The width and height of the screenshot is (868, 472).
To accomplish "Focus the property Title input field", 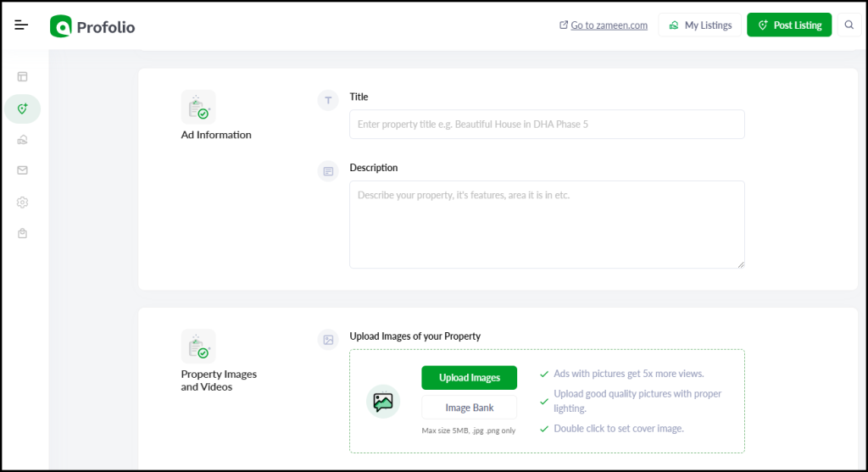I will 547,125.
